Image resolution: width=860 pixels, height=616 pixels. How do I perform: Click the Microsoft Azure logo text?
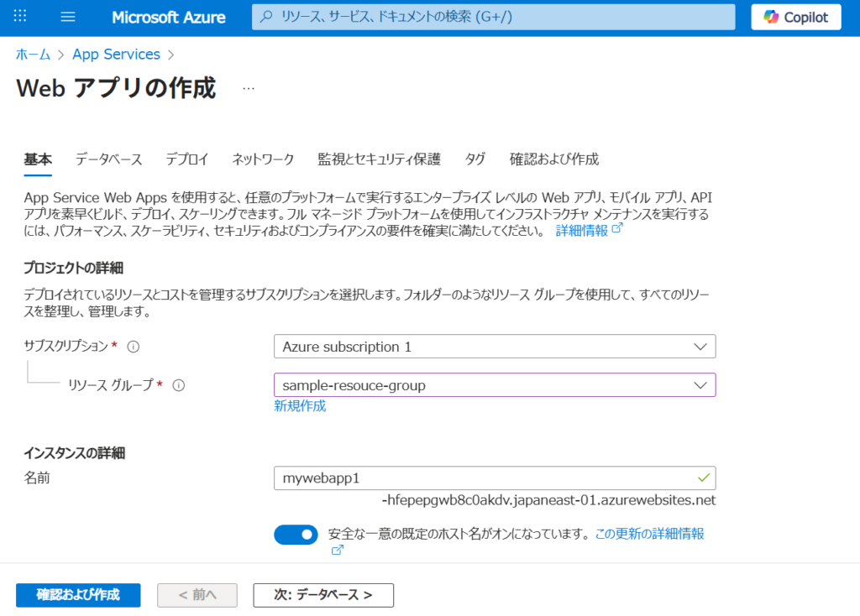tap(168, 17)
